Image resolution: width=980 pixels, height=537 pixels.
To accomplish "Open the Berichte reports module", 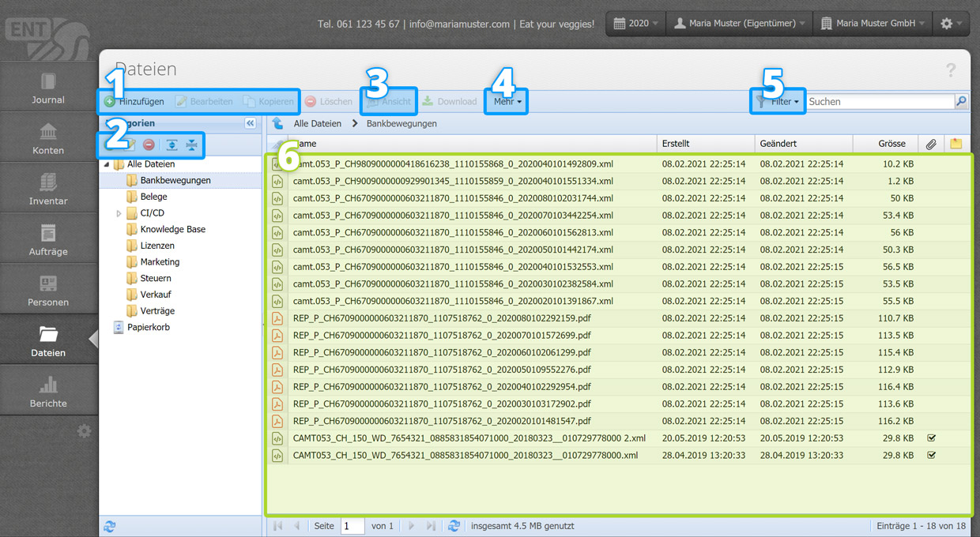I will [x=48, y=390].
